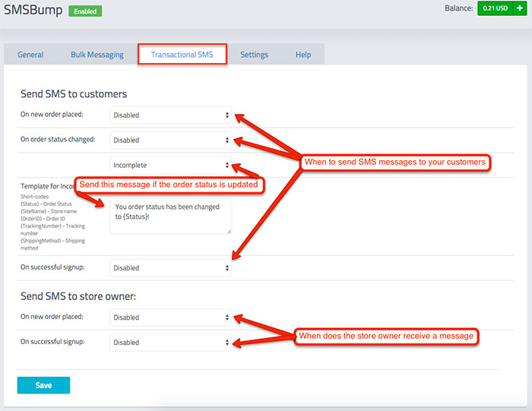
Task: Click the SMSBump title
Action: coord(33,10)
